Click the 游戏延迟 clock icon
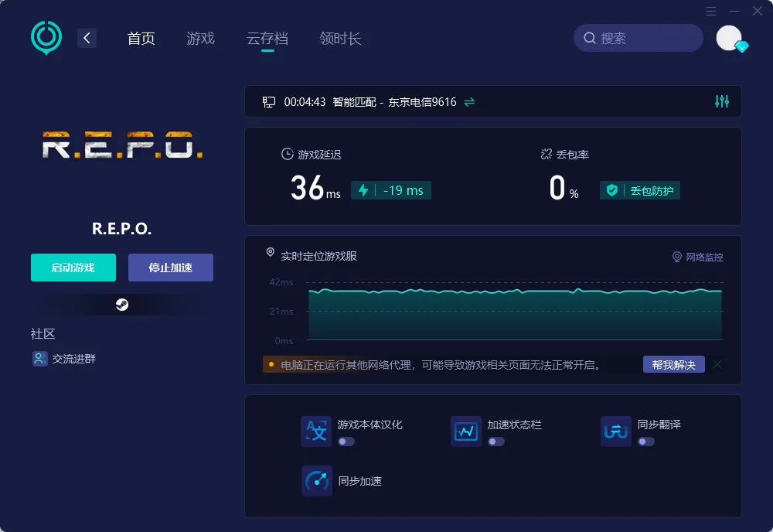 tap(287, 155)
